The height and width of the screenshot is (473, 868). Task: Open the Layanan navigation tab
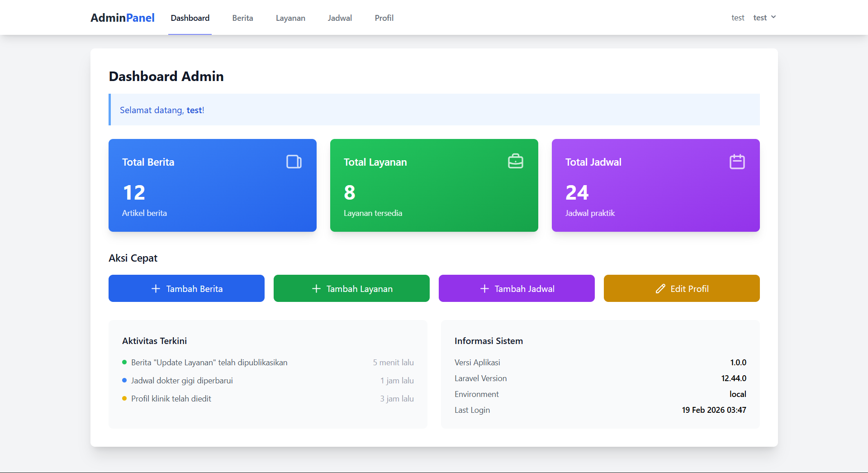[x=290, y=18]
